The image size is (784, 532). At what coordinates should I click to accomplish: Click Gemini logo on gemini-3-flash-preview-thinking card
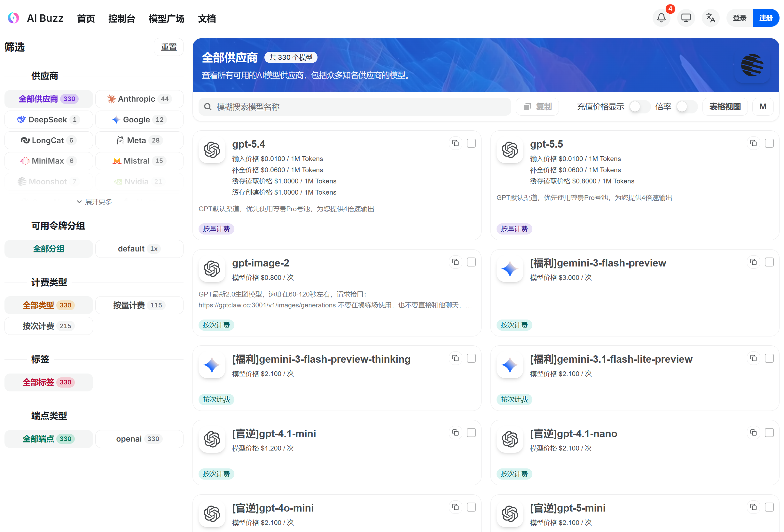pos(212,365)
